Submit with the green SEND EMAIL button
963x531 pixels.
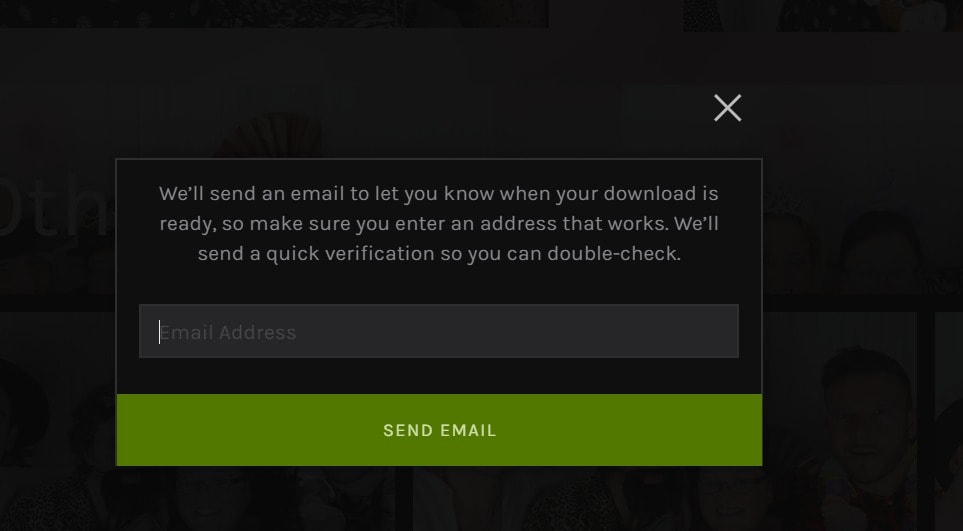coord(439,430)
